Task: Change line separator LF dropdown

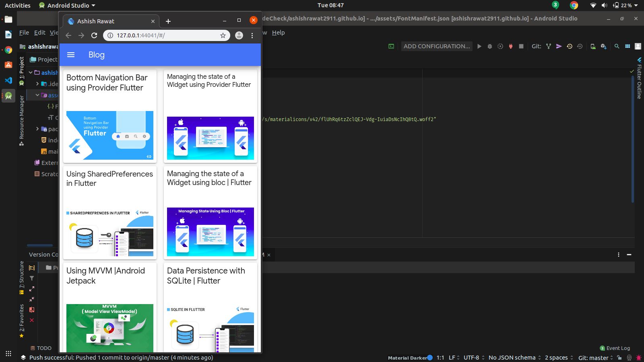Action: click(x=454, y=358)
